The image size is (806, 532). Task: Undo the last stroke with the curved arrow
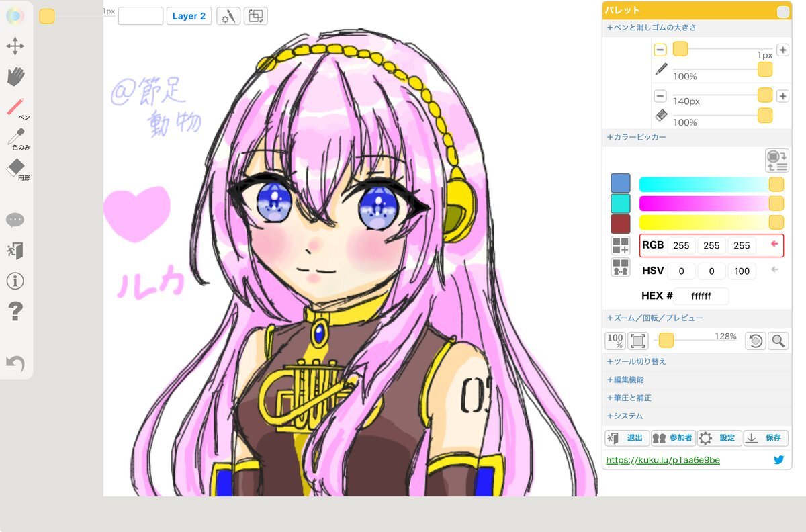[15, 363]
